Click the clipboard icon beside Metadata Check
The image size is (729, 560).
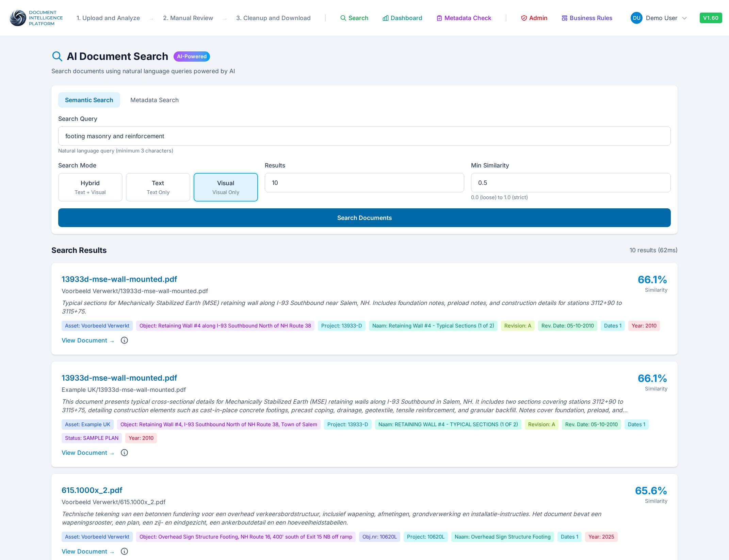439,18
